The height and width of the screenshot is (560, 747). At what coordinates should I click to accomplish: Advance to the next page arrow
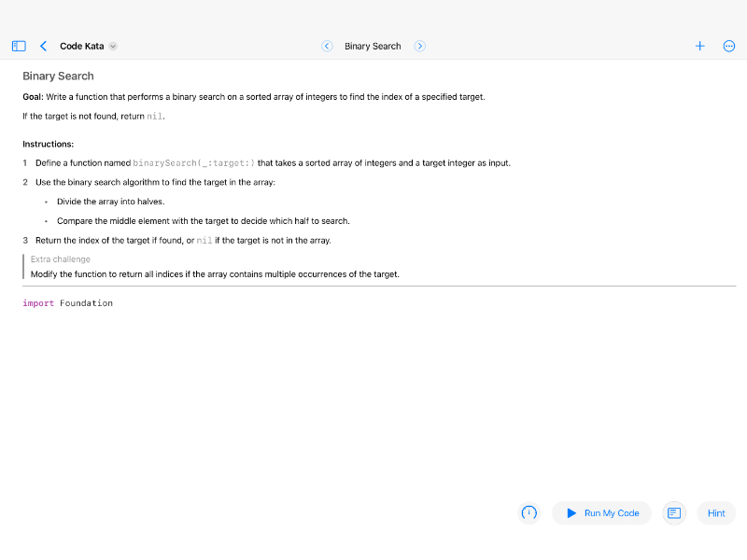pyautogui.click(x=420, y=46)
